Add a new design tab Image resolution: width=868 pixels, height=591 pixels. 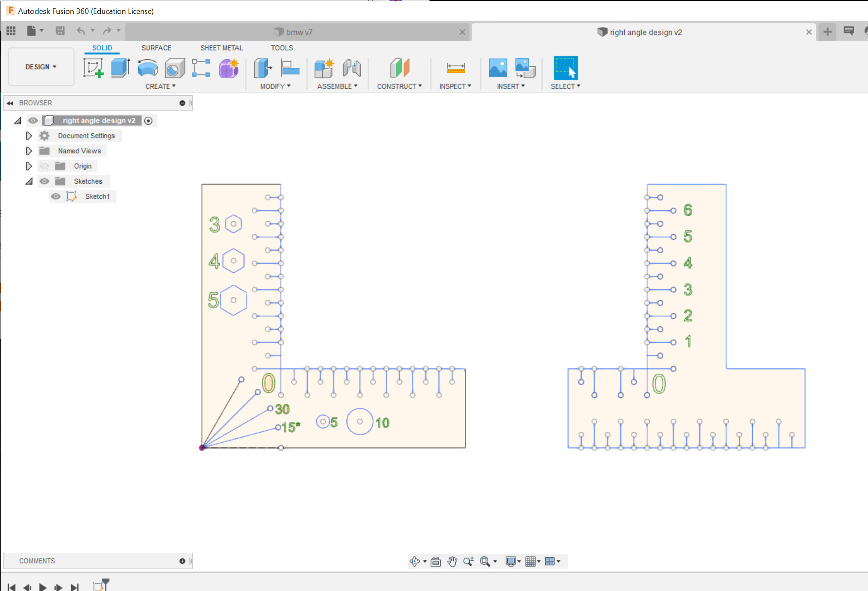pos(827,32)
